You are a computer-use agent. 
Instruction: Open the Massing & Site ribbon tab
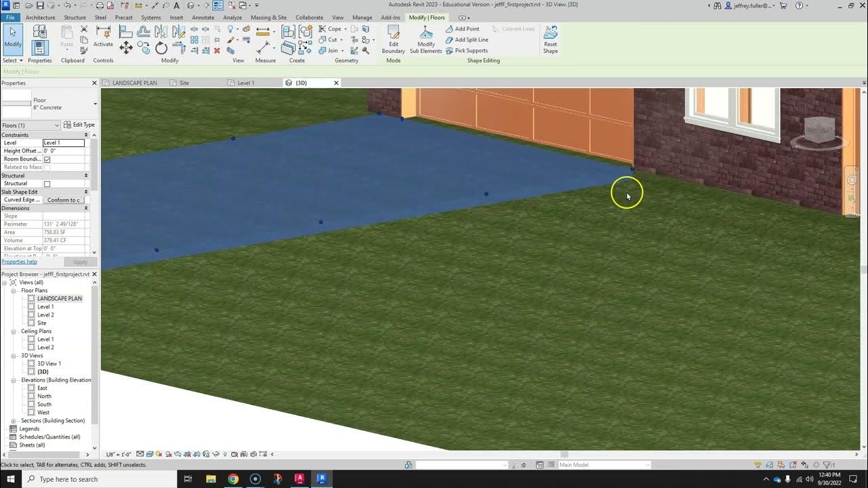[x=269, y=18]
